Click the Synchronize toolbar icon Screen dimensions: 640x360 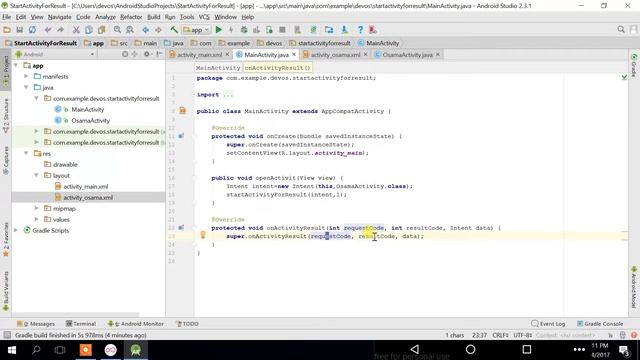pos(32,30)
